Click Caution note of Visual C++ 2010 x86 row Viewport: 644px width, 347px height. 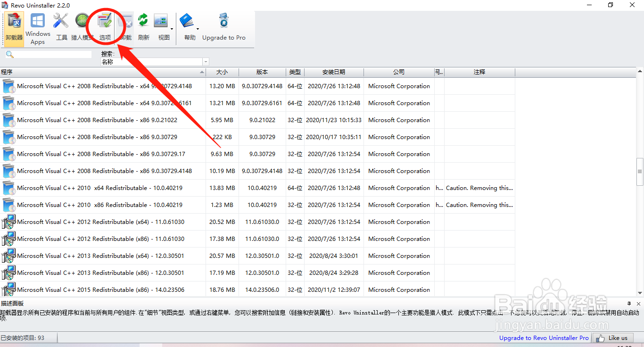pos(479,205)
